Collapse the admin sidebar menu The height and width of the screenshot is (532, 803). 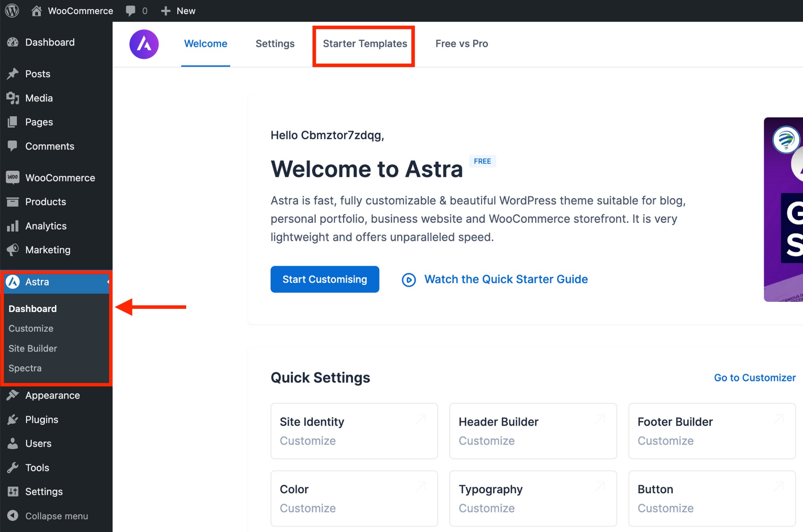[x=56, y=516]
